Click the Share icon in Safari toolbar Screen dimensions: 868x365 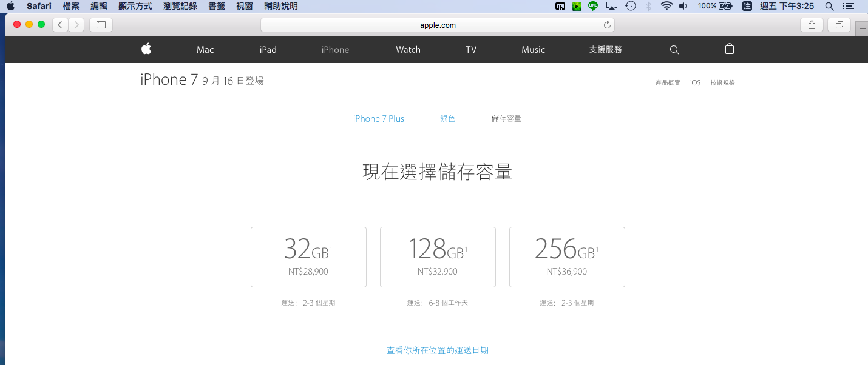(812, 25)
